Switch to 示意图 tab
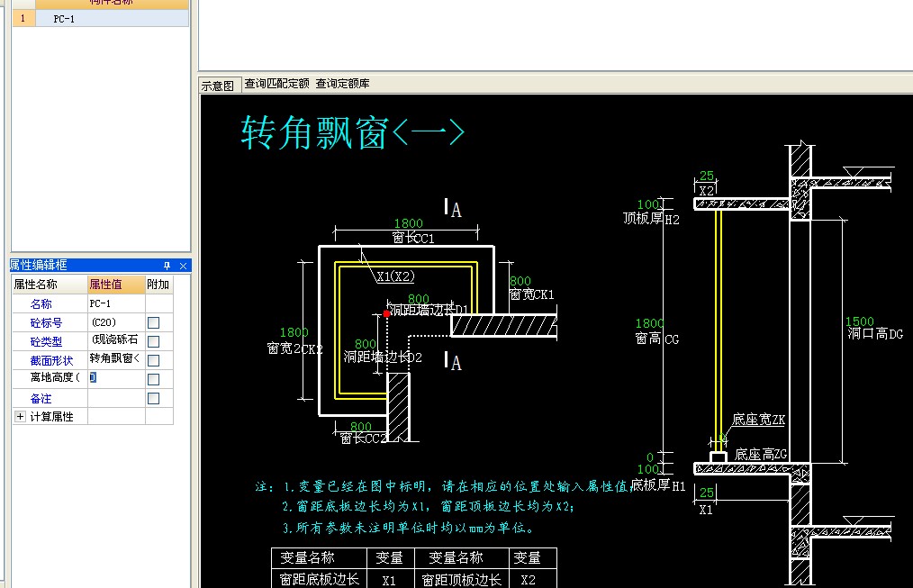Viewport: 913px width, 588px height. pos(218,86)
